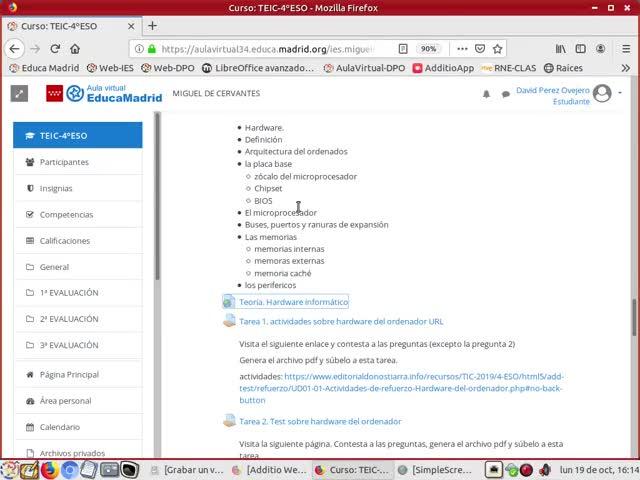The image size is (640, 480).
Task: Click the 90% zoom level indicator
Action: click(x=428, y=49)
